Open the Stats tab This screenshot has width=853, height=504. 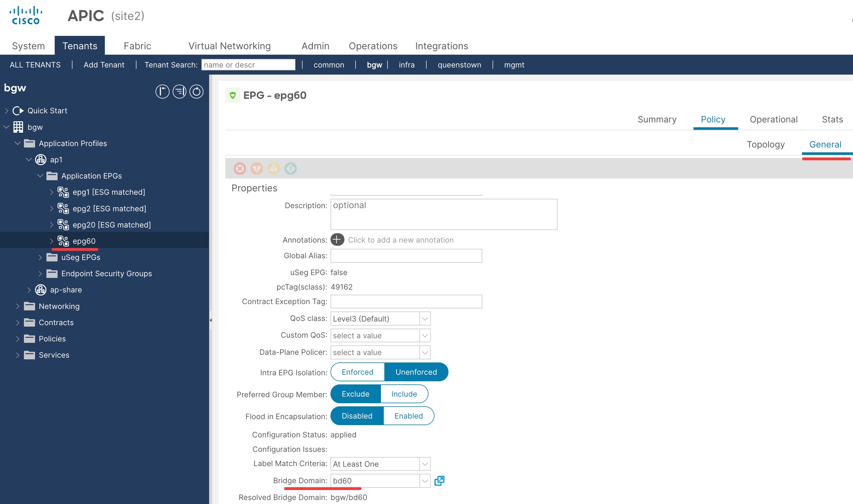(832, 120)
